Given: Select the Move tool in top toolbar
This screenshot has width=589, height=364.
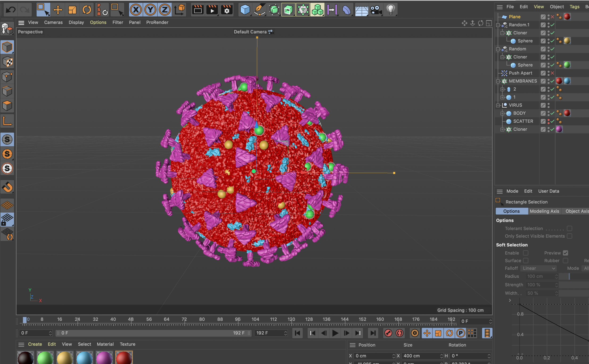Looking at the screenshot, I should click(x=57, y=10).
